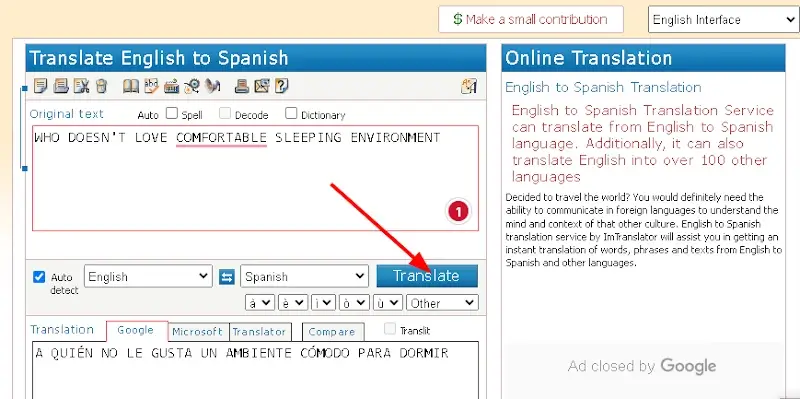Click the English to Spanish Translation heading
Viewport: 800px width, 399px height.
coord(603,87)
